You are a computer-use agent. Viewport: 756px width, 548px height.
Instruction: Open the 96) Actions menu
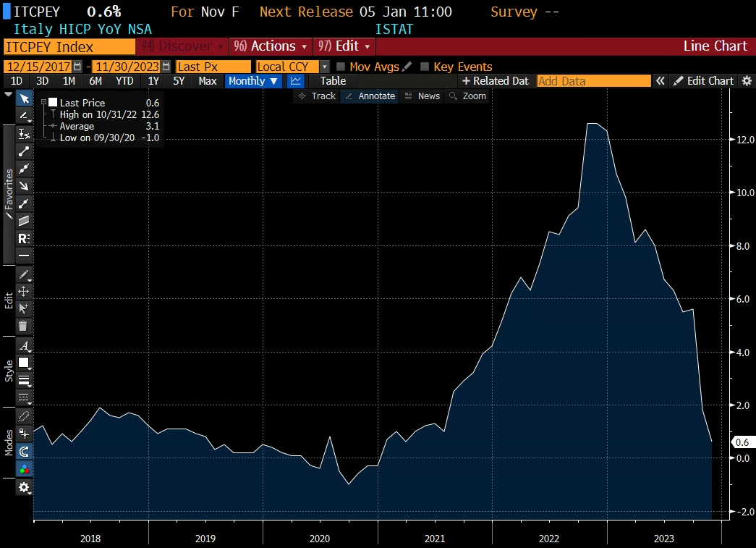[x=271, y=46]
